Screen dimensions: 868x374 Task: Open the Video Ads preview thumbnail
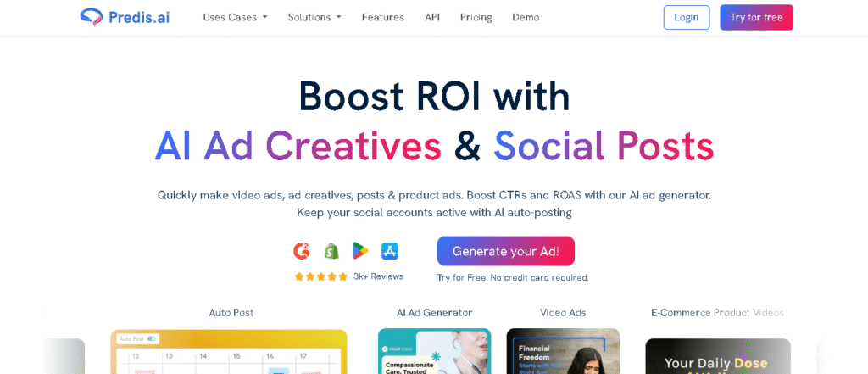pos(563,351)
